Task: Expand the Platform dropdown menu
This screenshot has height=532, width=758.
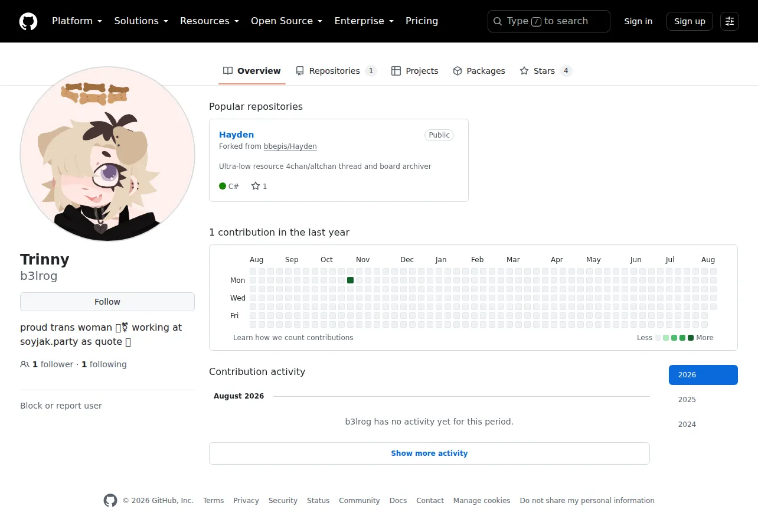Action: 77,21
